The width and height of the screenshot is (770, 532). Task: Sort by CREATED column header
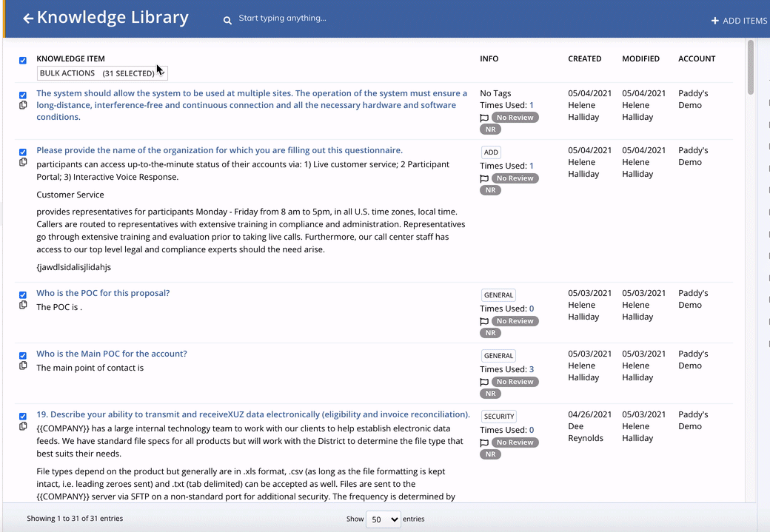pyautogui.click(x=584, y=58)
